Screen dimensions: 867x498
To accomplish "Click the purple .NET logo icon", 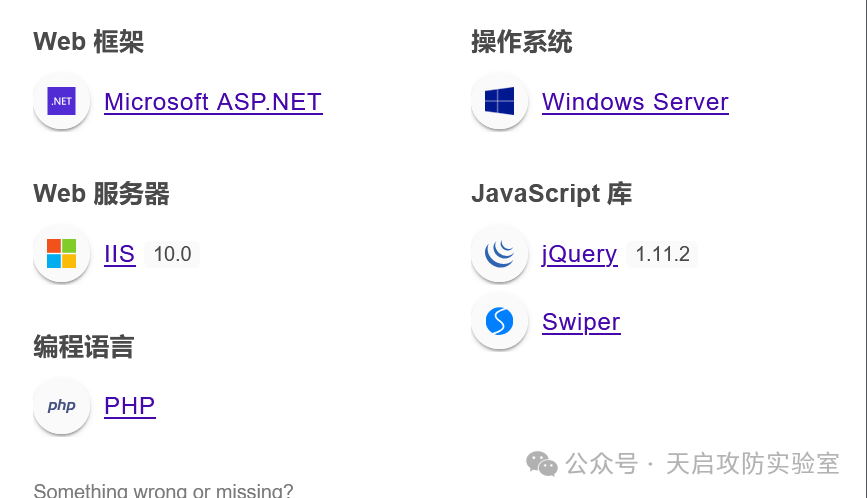I will click(61, 101).
